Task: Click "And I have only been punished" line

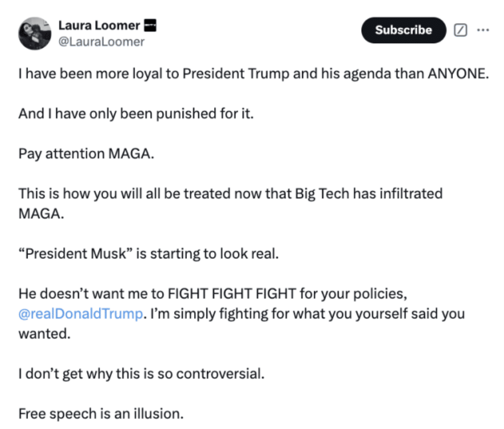Action: (x=136, y=113)
